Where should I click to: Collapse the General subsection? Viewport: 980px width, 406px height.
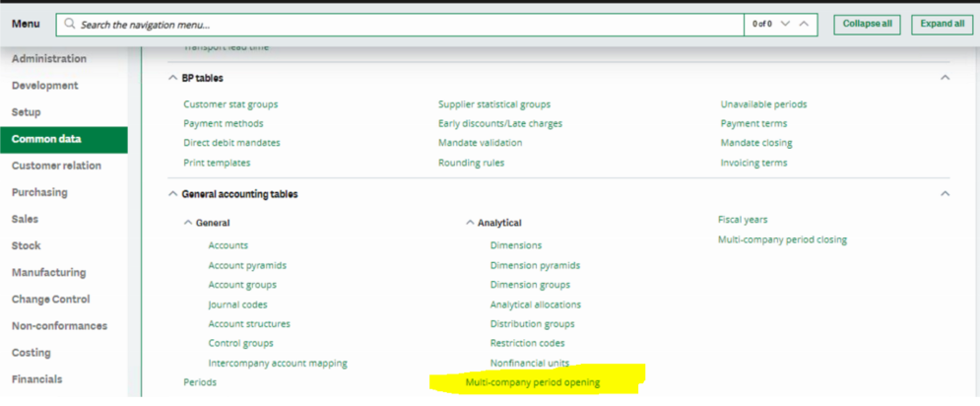189,223
